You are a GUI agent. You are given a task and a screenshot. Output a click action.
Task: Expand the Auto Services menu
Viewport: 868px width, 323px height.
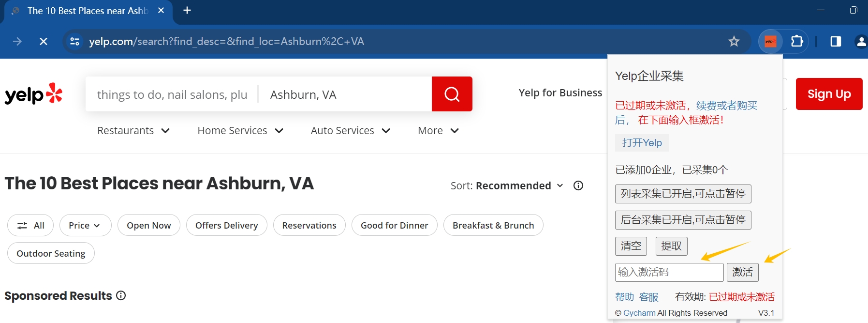[351, 131]
